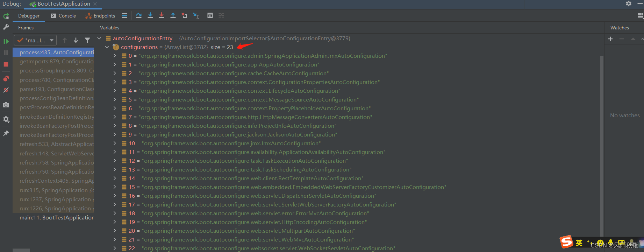
Task: Add new watch plus icon
Action: point(610,39)
